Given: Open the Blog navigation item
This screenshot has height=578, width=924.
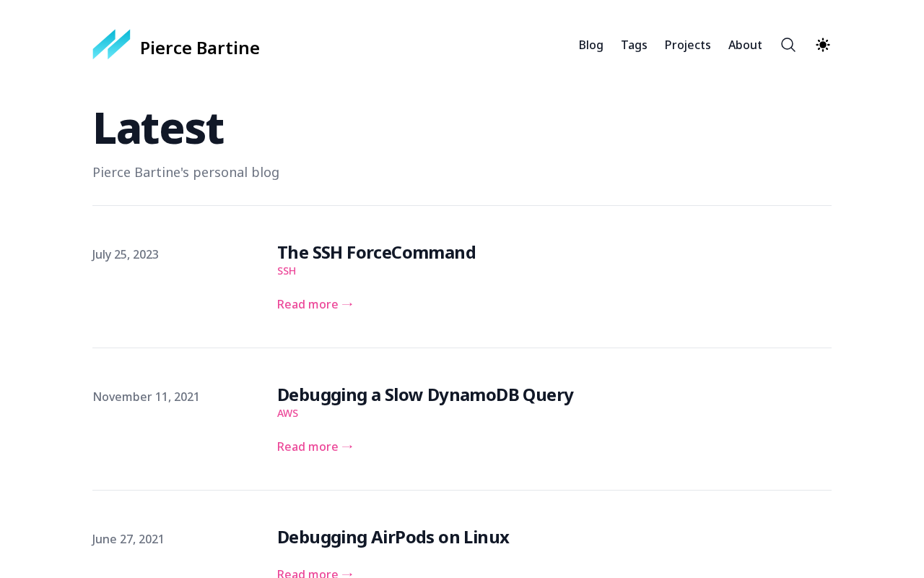Looking at the screenshot, I should pos(591,45).
